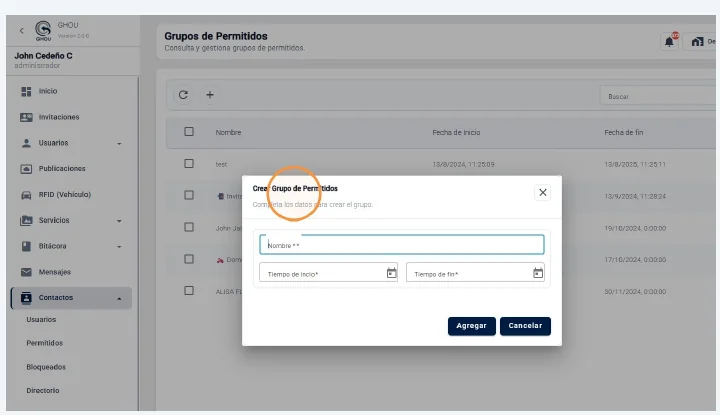The width and height of the screenshot is (720, 415).
Task: Check the box for the John Ja row
Action: pyautogui.click(x=189, y=227)
